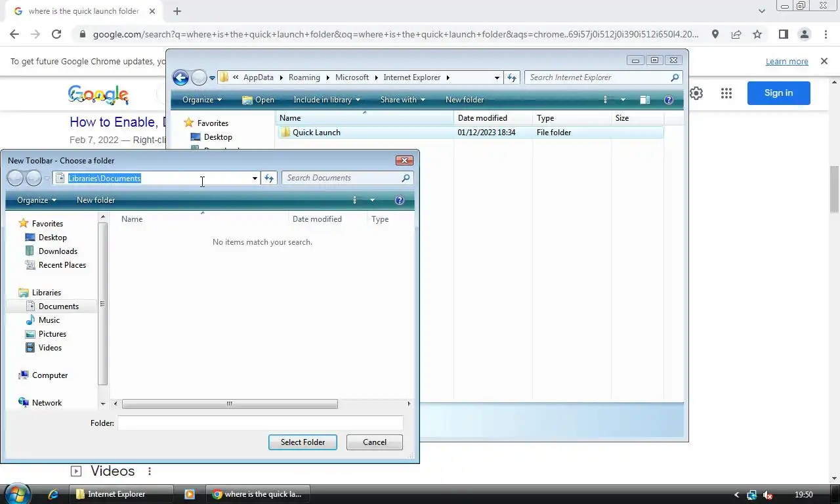Click Chrome reload page button
This screenshot has height=504, width=840.
[x=56, y=34]
